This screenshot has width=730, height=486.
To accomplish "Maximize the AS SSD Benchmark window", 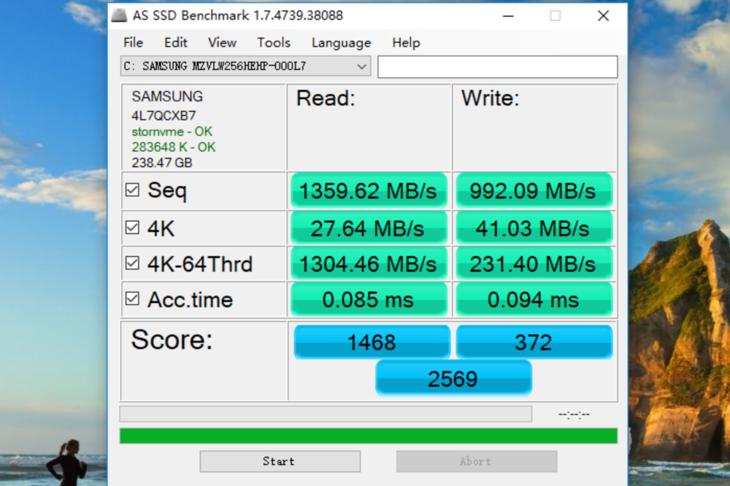I will tap(555, 16).
